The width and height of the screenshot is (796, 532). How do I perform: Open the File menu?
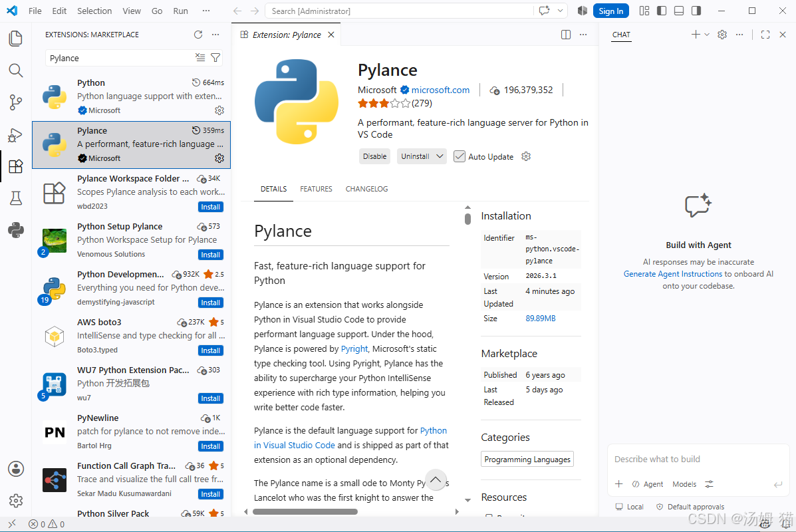click(35, 11)
